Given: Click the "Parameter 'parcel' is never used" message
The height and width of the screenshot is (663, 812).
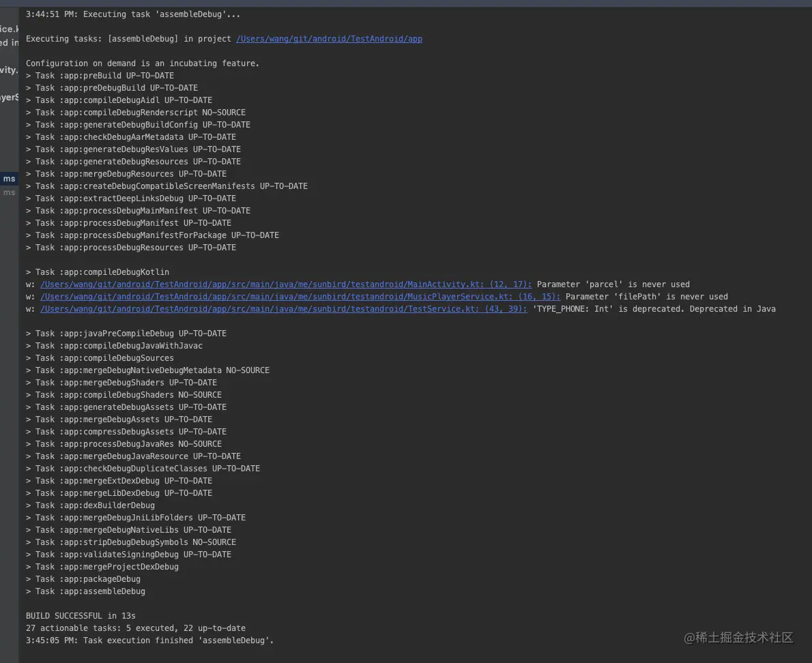Looking at the screenshot, I should click(613, 284).
